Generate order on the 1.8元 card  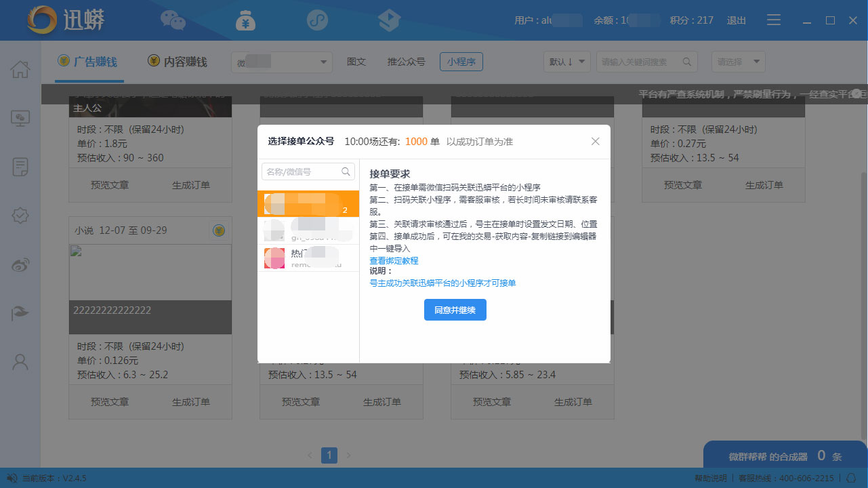coord(191,185)
